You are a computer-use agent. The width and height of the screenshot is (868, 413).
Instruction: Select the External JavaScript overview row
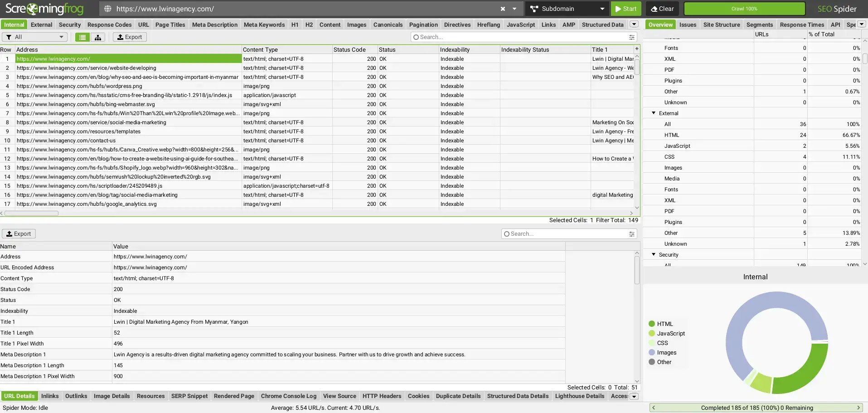[752, 146]
